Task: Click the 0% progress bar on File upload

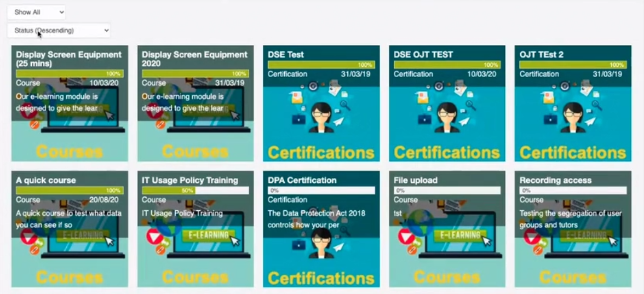Action: click(447, 191)
